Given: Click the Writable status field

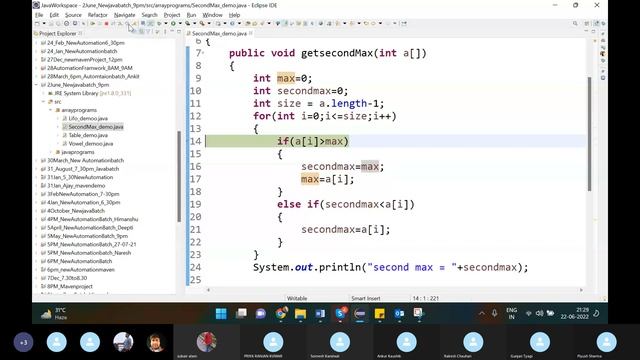Looking at the screenshot, I should (x=297, y=298).
